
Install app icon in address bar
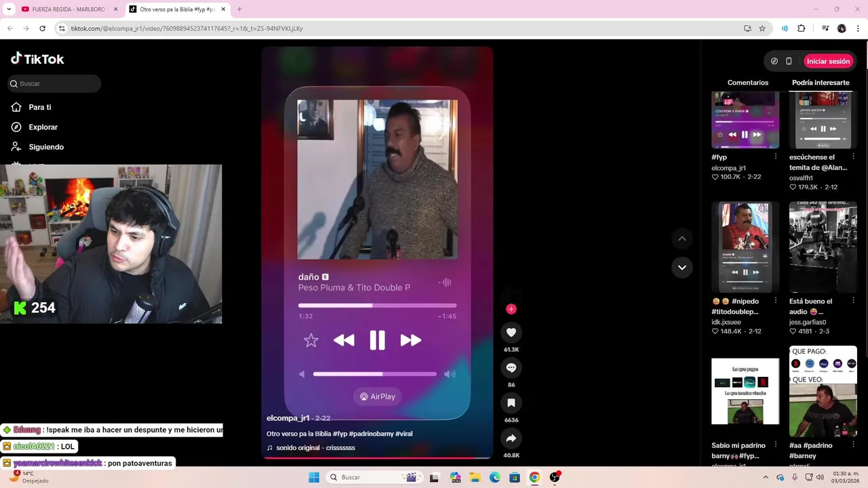tap(747, 28)
